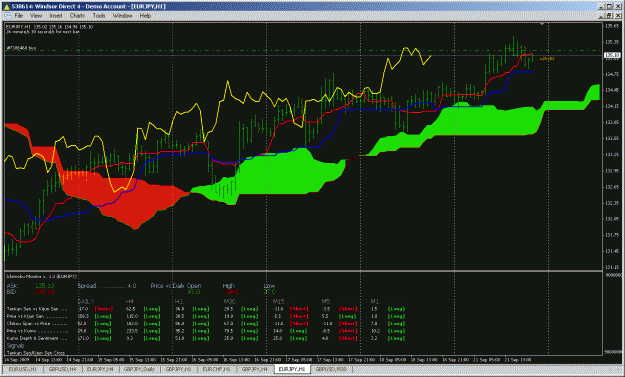The width and height of the screenshot is (625, 377).
Task: Click the 131.15 level at the bottom of the price scale
Action: tap(612, 267)
